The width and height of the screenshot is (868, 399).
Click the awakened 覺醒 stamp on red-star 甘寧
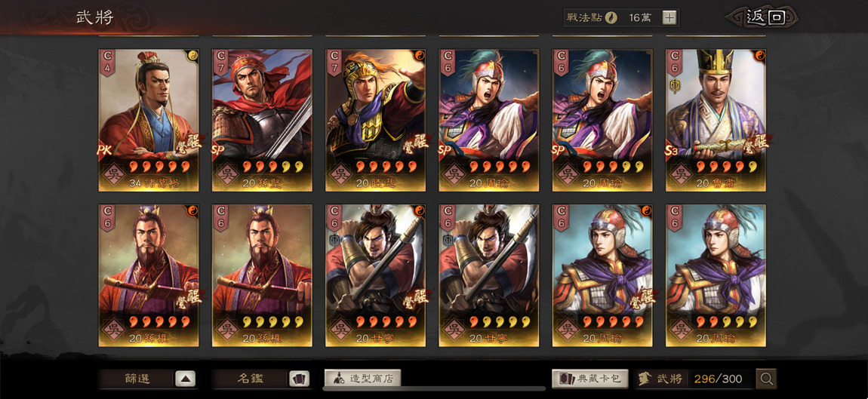click(414, 296)
